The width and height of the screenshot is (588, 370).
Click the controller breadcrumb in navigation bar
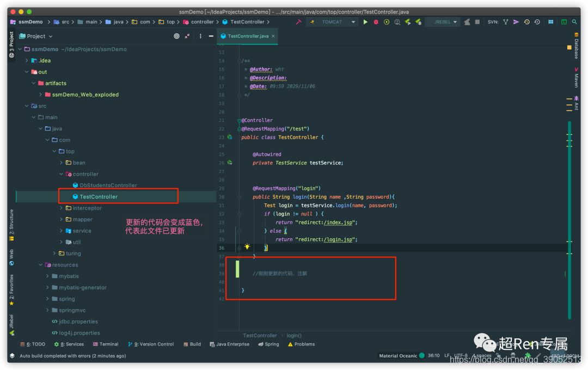click(199, 22)
